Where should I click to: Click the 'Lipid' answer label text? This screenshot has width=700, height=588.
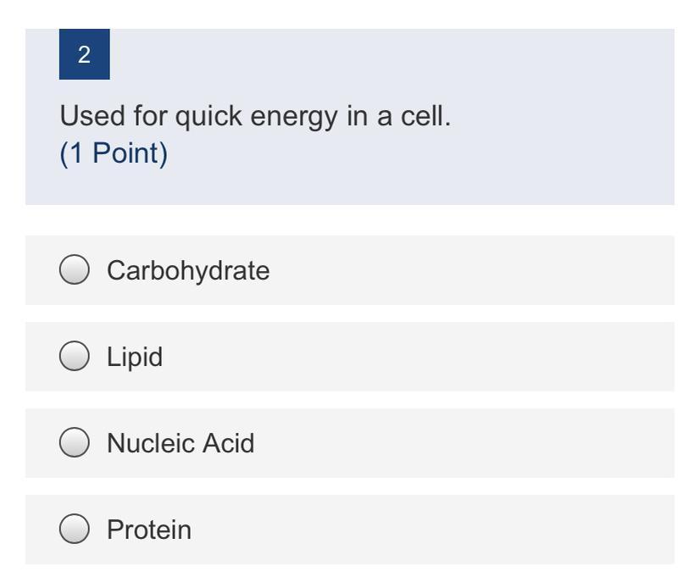(x=135, y=357)
